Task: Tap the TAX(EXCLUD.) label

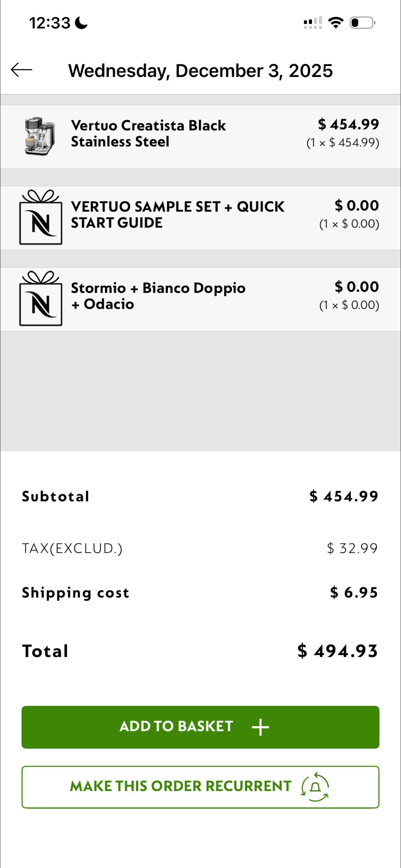Action: coord(72,548)
